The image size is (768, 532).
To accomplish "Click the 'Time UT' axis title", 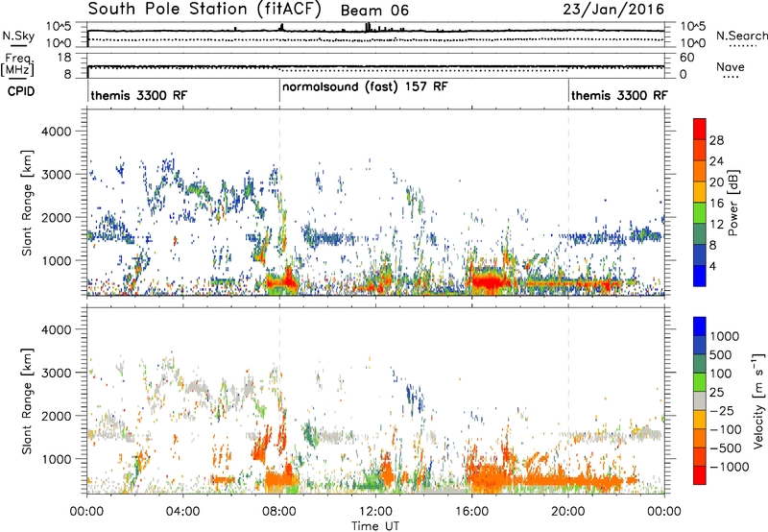I will (x=375, y=525).
